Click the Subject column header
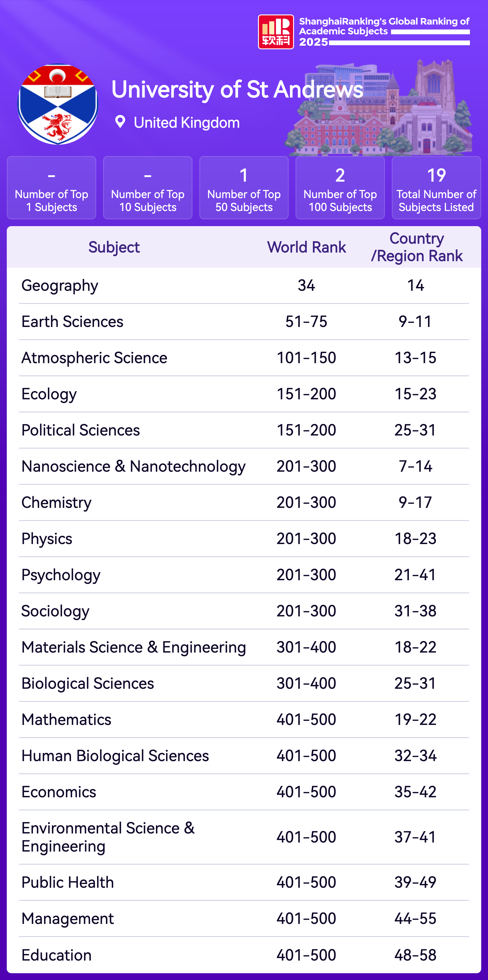The width and height of the screenshot is (488, 980). pyautogui.click(x=114, y=247)
